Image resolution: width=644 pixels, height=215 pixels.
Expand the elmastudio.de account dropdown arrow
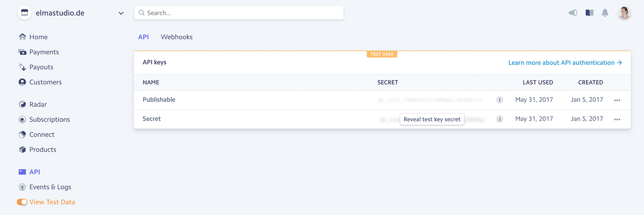click(121, 13)
